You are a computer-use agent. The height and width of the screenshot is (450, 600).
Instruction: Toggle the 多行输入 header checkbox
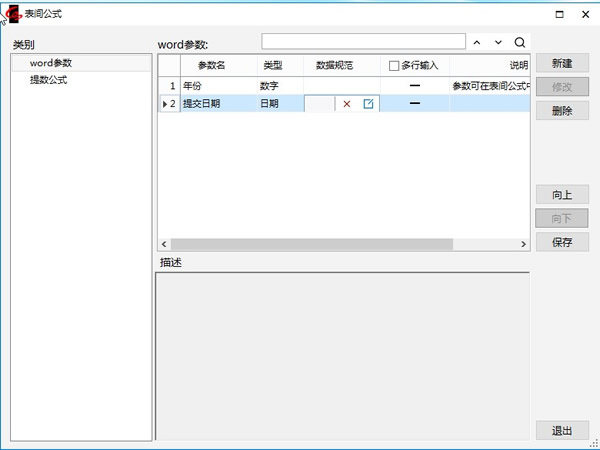(x=394, y=66)
